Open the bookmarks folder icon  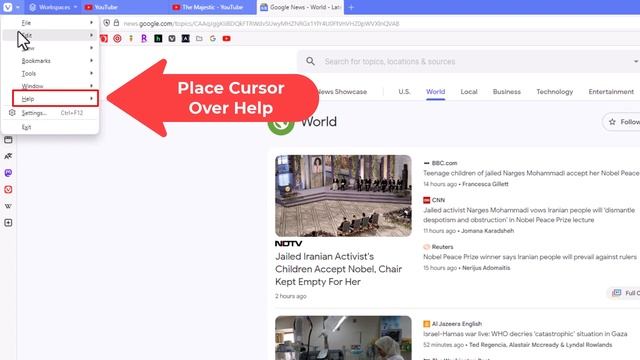199,38
